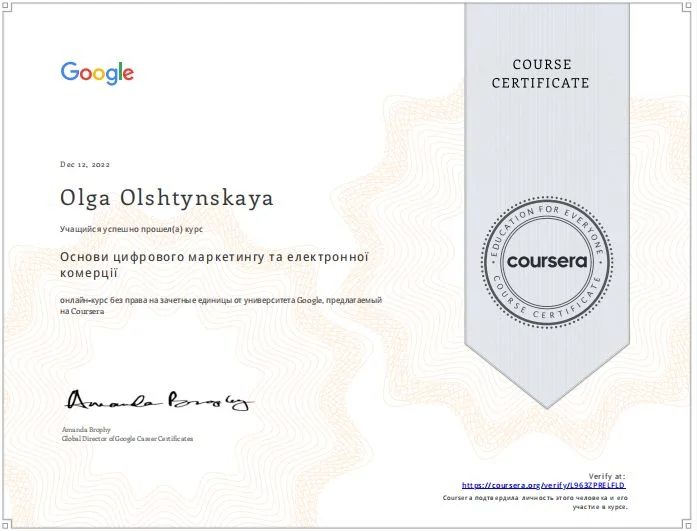The height and width of the screenshot is (531, 697).
Task: Click 'Global Director of Google Career Certificates'
Action: tap(128, 439)
